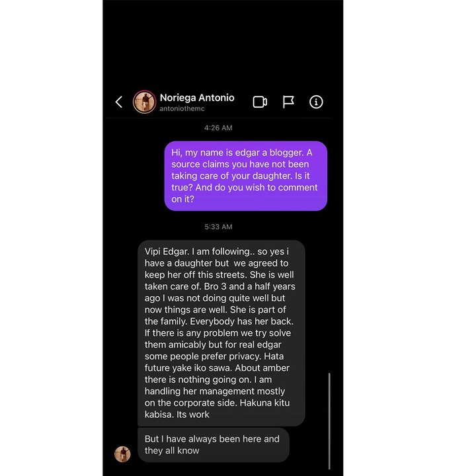This screenshot has width=476, height=476.
Task: Tap 'Hakuna kitu kabisa' phrase in reply
Action: [217, 409]
